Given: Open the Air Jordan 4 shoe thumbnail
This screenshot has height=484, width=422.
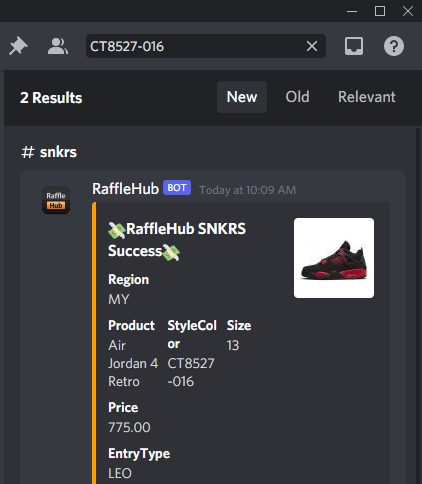Looking at the screenshot, I should 334,258.
